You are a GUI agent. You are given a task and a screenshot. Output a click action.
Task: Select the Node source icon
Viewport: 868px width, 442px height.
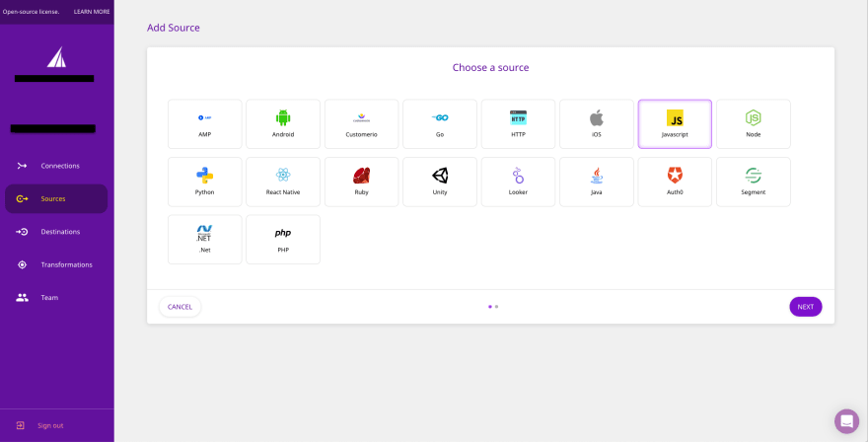tap(753, 118)
